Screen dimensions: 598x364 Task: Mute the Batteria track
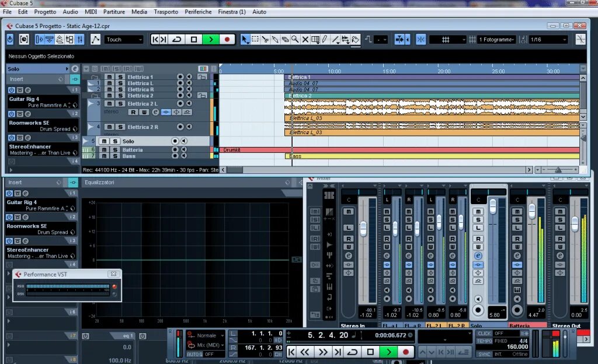coord(104,150)
